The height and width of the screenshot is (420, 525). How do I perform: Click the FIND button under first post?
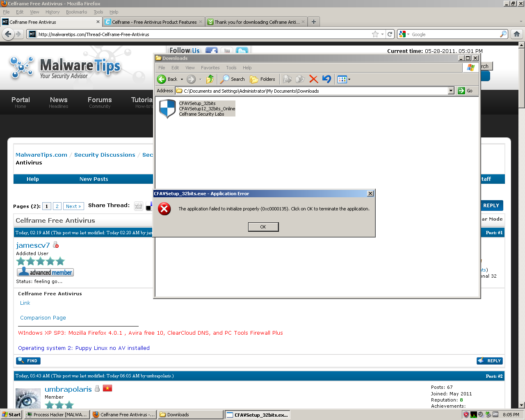[x=28, y=361]
